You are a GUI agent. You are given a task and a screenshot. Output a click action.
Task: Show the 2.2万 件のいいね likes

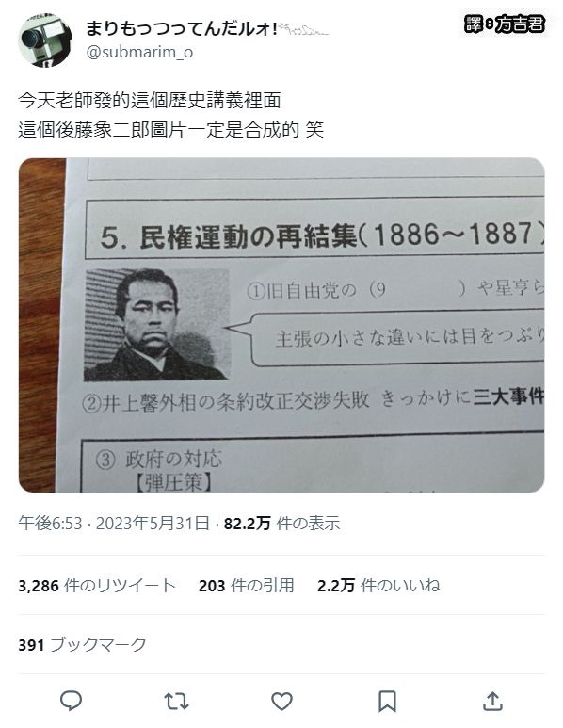point(378,586)
